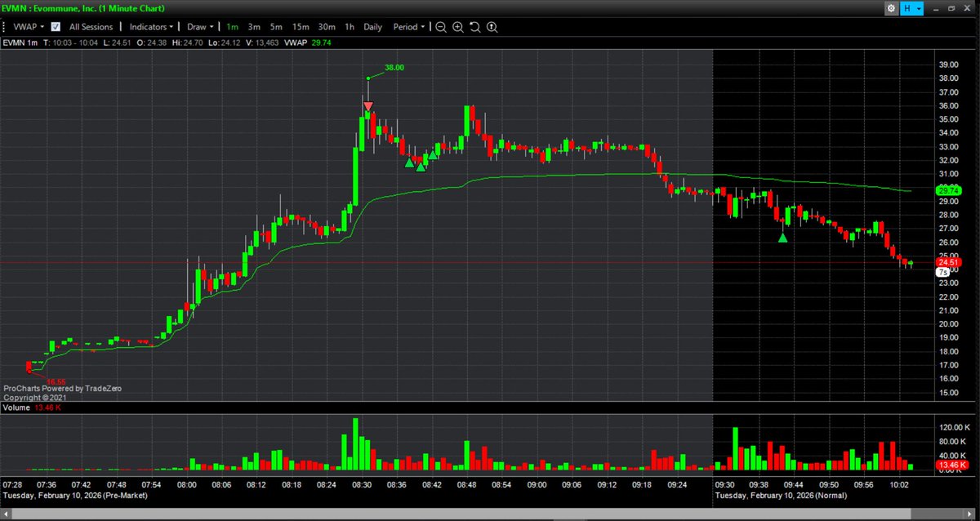Open the Draw tools dropdown
980x521 pixels.
(x=200, y=27)
